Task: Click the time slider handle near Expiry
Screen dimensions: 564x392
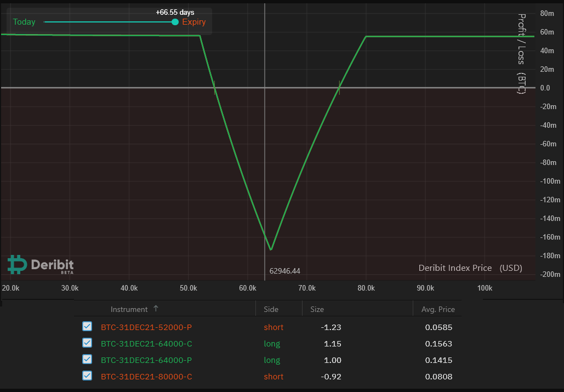Action: (x=175, y=22)
